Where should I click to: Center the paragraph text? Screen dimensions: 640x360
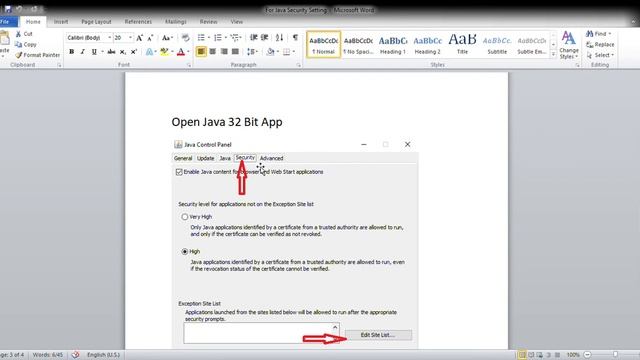212,52
